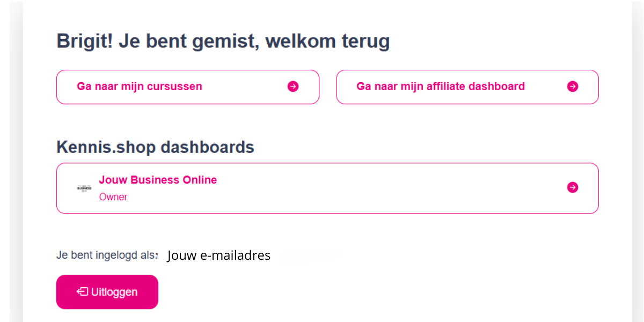Click 'welkom terug' in the welcome heading
This screenshot has width=644, height=322.
327,41
